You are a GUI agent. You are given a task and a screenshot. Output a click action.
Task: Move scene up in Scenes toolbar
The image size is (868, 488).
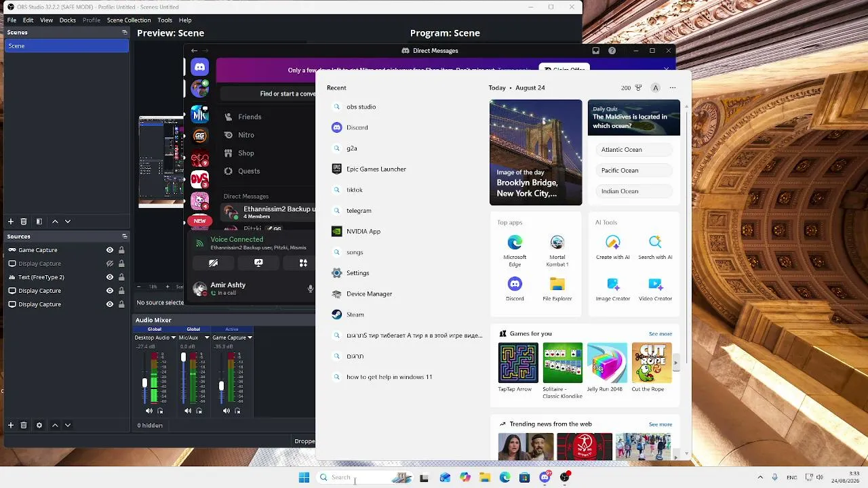(x=56, y=222)
